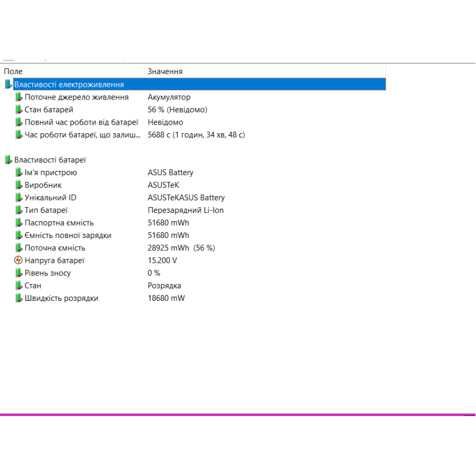Select the Властивості батареї group row
This screenshot has width=476, height=476.
tap(50, 160)
